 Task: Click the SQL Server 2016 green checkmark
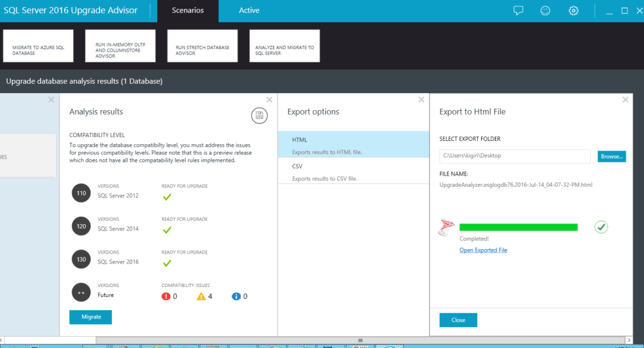point(167,264)
